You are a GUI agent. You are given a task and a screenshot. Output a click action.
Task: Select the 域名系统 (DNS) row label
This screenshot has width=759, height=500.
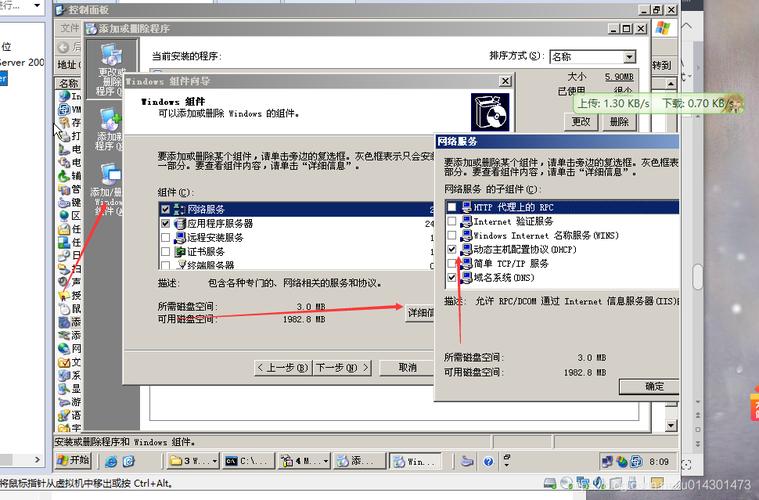pos(503,277)
